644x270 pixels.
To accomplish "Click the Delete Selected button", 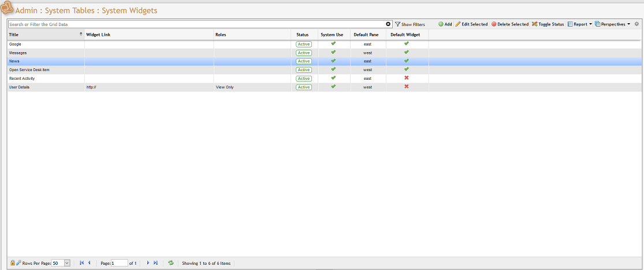I will tap(509, 24).
